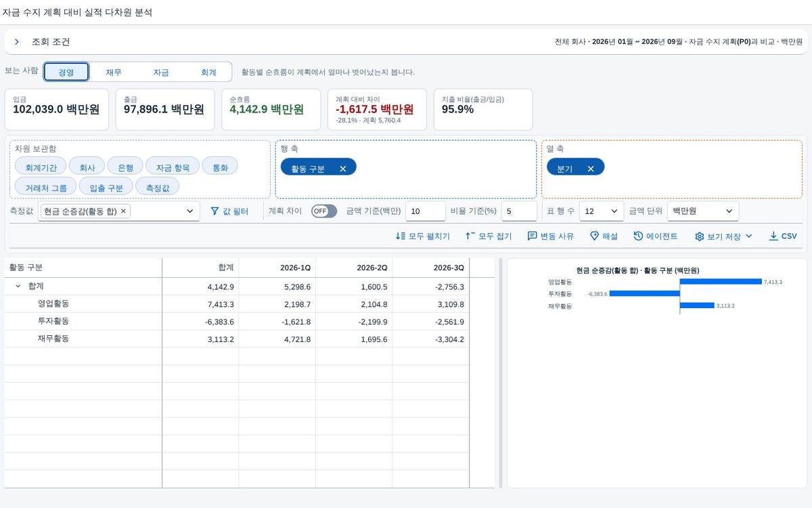Pick the 입출 구분 dimension chip

(106, 186)
